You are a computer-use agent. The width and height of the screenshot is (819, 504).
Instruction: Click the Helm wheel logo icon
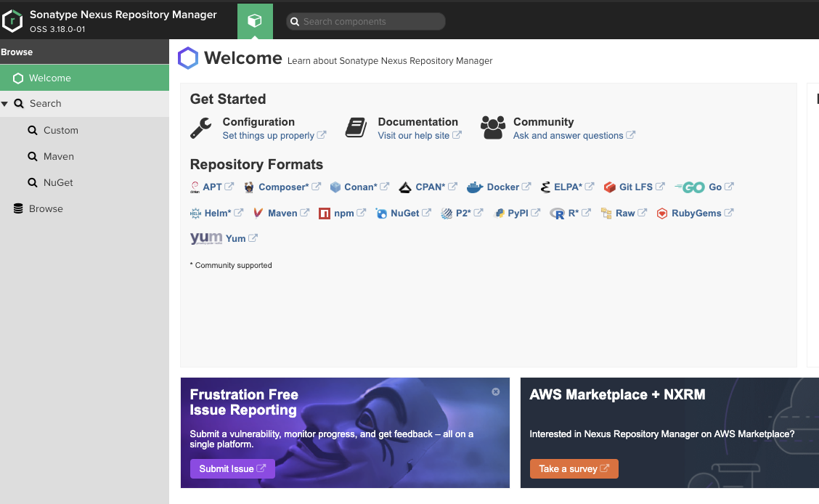click(x=195, y=213)
